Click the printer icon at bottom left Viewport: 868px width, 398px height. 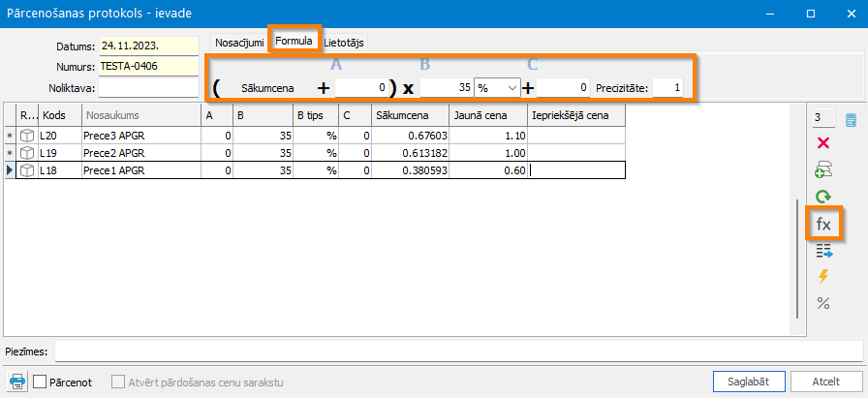coord(17,382)
